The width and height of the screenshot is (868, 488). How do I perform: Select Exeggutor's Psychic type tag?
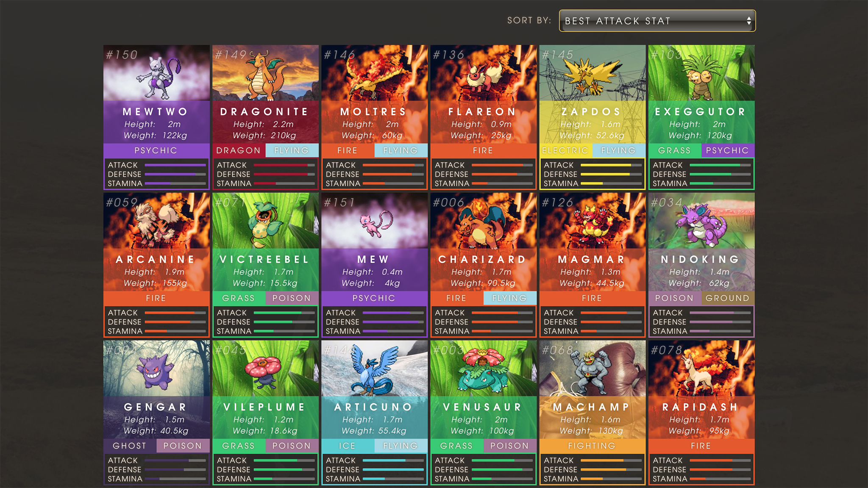point(728,150)
